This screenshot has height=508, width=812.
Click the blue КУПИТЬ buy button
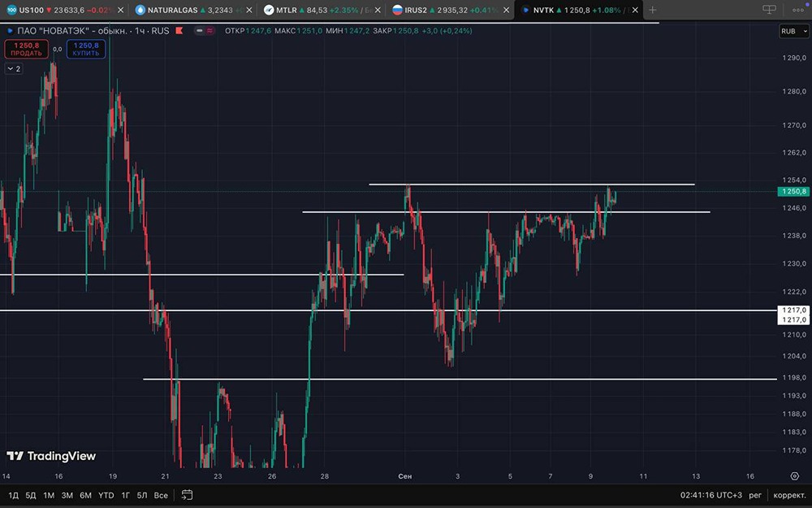click(x=86, y=50)
